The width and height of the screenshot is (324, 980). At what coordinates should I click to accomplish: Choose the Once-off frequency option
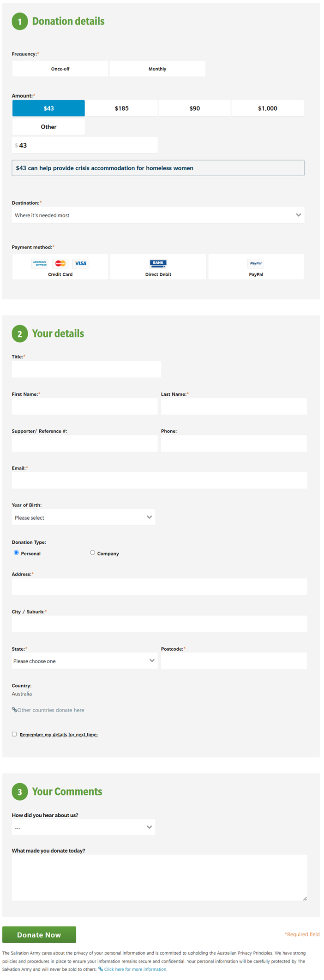pos(60,69)
